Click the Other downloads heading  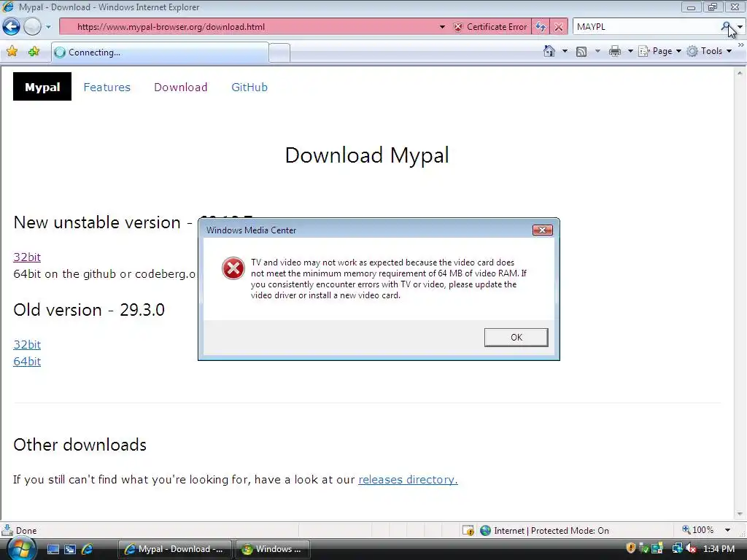tap(80, 445)
